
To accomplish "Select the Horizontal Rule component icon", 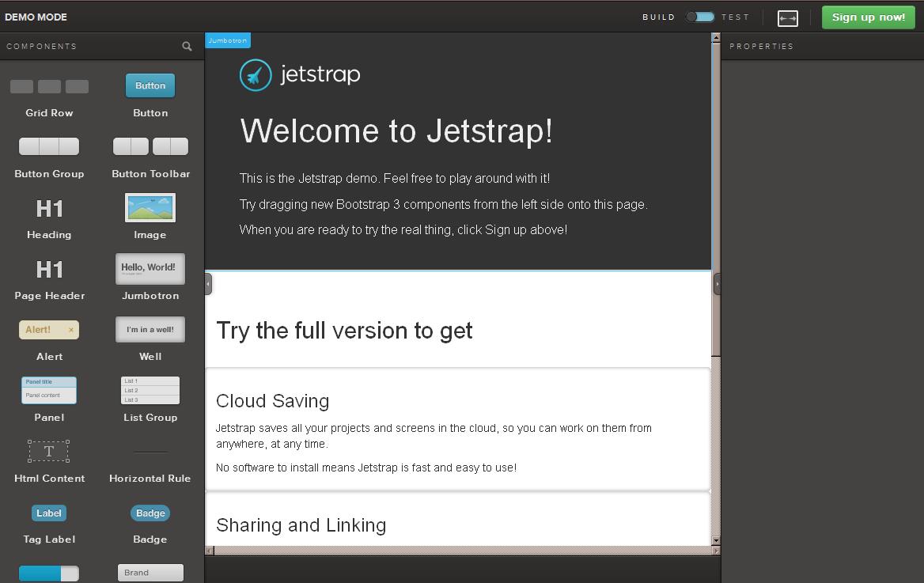I will [150, 452].
